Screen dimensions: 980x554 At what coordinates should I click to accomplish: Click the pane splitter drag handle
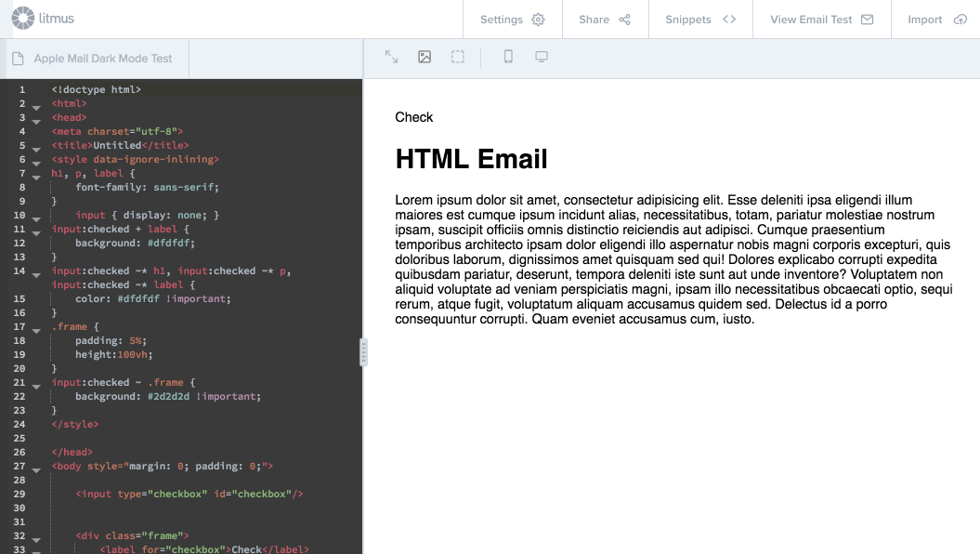point(363,352)
